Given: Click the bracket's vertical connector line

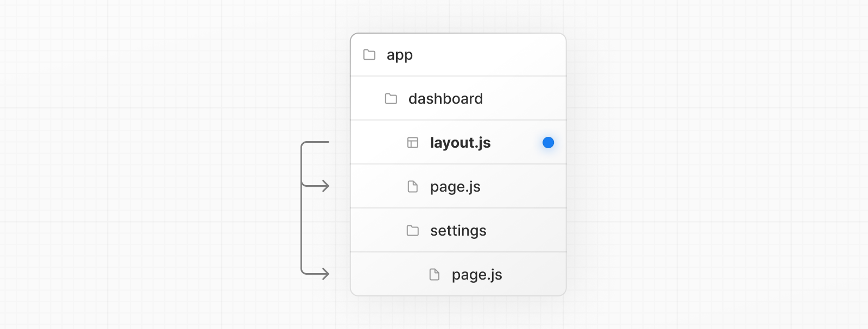Looking at the screenshot, I should [302, 228].
